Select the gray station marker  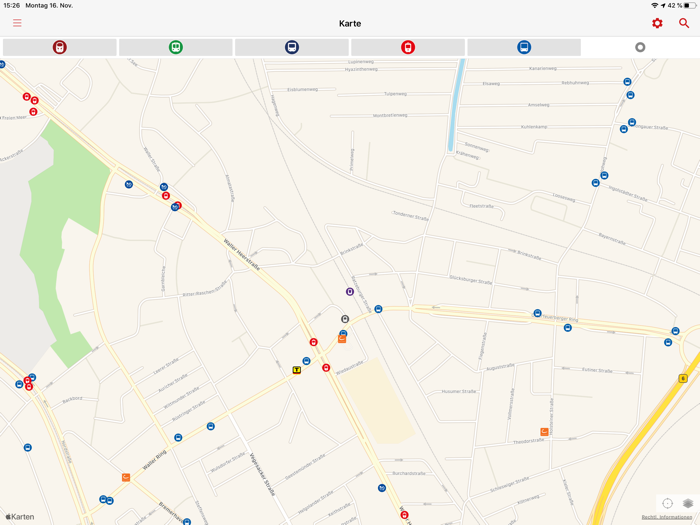pyautogui.click(x=345, y=319)
